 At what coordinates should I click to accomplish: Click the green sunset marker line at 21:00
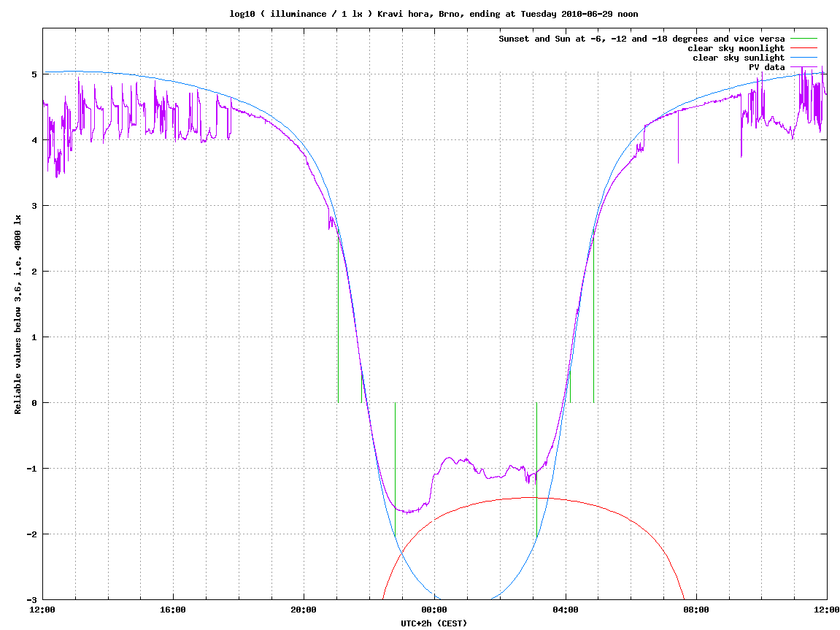pos(338,316)
